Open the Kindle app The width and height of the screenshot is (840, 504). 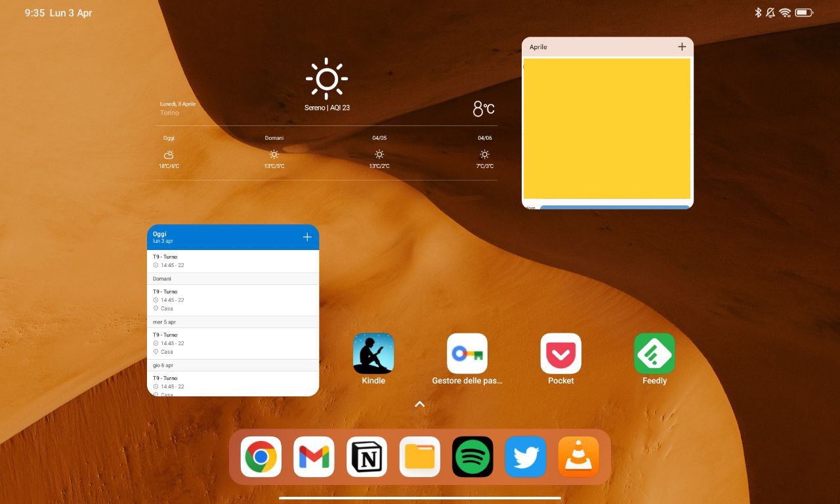click(373, 354)
